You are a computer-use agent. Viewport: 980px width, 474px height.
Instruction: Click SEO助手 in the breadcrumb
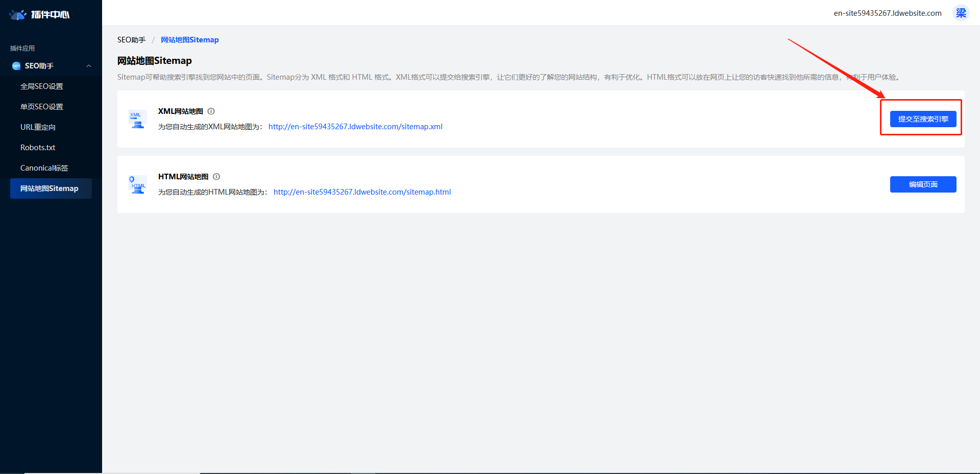131,40
